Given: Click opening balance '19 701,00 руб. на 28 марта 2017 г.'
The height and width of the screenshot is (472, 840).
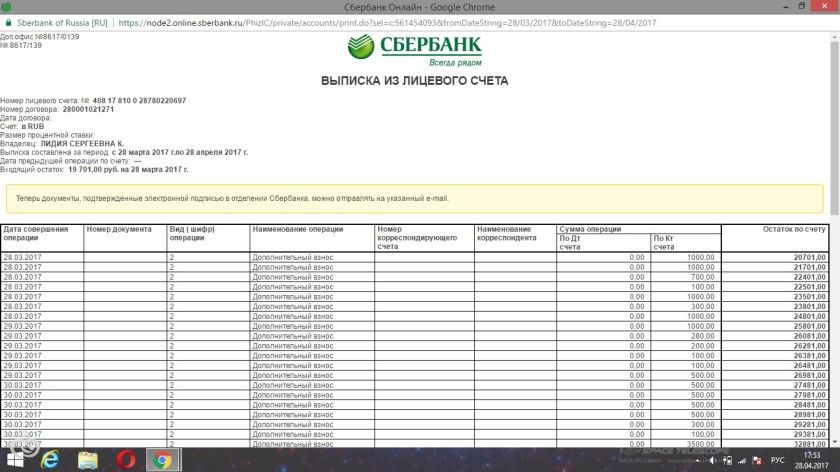Looking at the screenshot, I should (128, 169).
